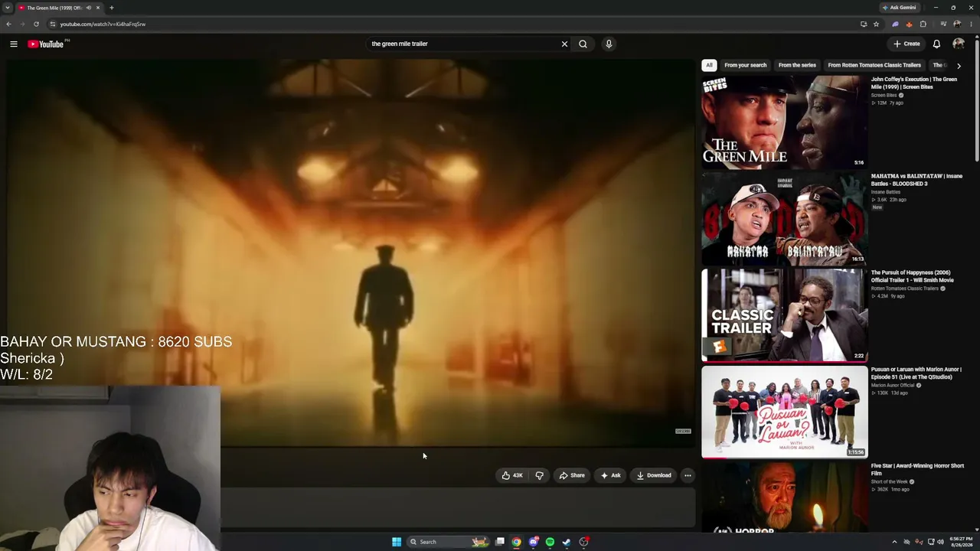Screen dimensions: 980x551
Task: Download the video
Action: point(654,475)
